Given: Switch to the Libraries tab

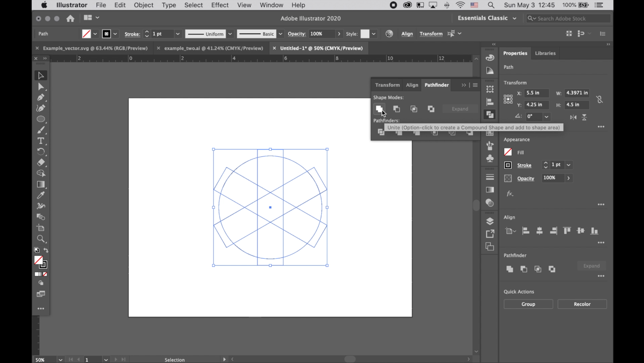Looking at the screenshot, I should [x=545, y=53].
